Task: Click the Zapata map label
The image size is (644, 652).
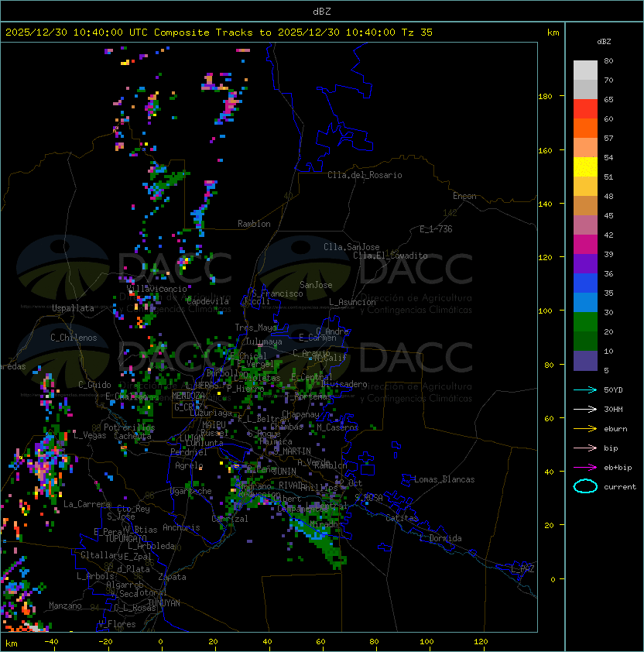Action: click(x=172, y=577)
